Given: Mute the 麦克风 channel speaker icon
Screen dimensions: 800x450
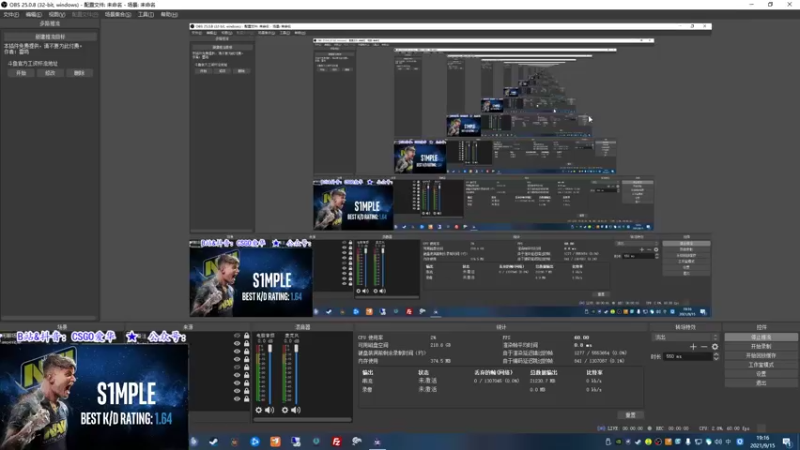Looking at the screenshot, I should tap(295, 410).
